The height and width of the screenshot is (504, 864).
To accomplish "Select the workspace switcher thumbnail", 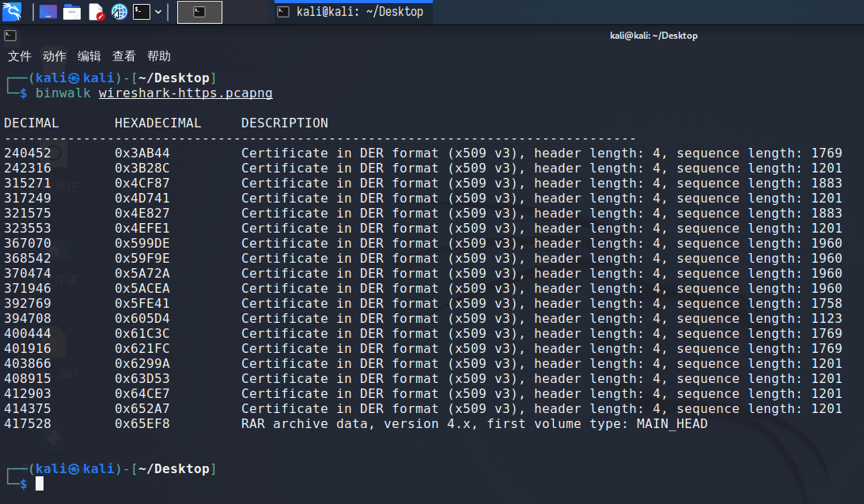I will pos(199,12).
